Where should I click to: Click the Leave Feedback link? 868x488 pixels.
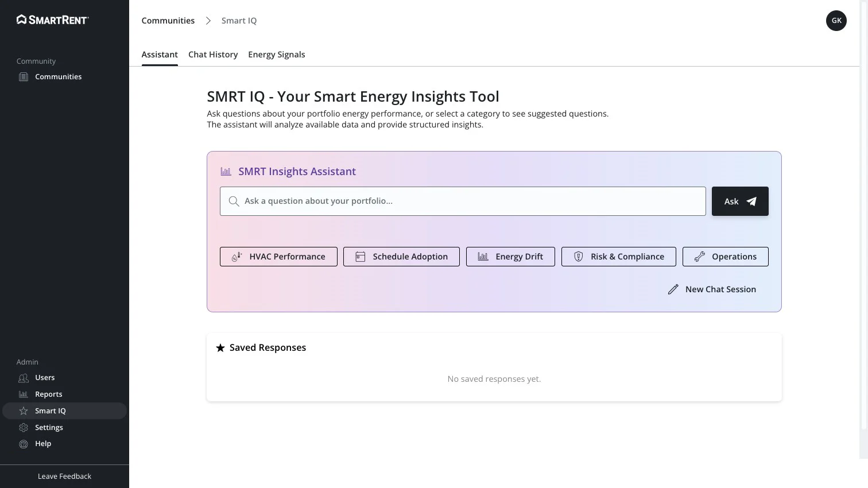(64, 477)
